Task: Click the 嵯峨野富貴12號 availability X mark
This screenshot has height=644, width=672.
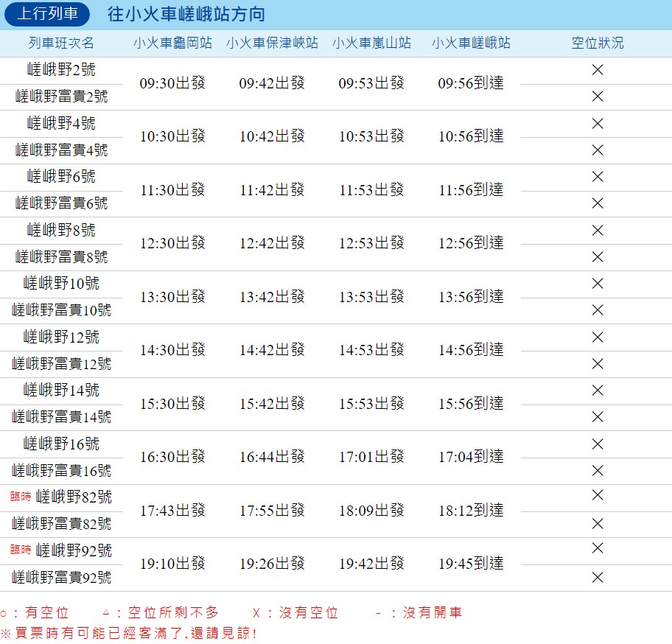Action: (598, 364)
